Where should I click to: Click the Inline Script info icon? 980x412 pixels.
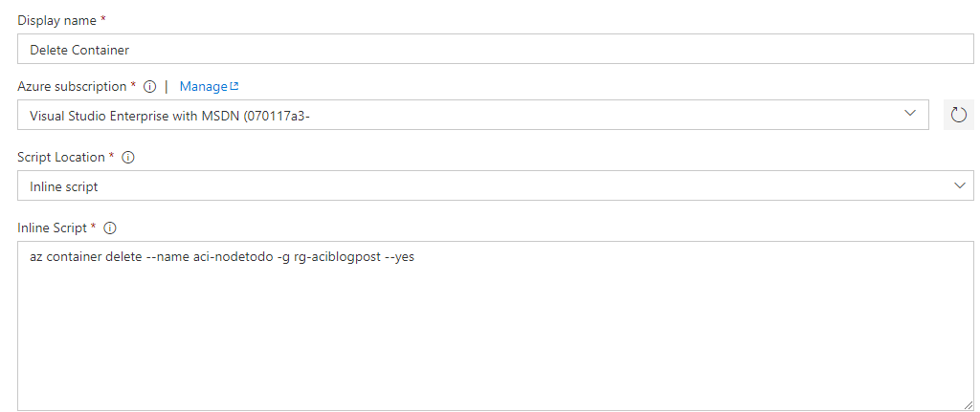click(x=110, y=228)
